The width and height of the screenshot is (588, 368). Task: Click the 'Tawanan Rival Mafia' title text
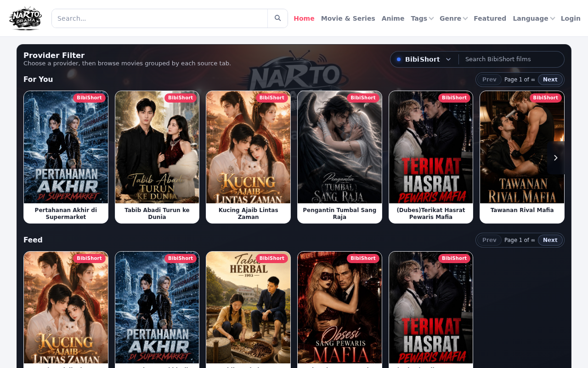click(x=522, y=210)
